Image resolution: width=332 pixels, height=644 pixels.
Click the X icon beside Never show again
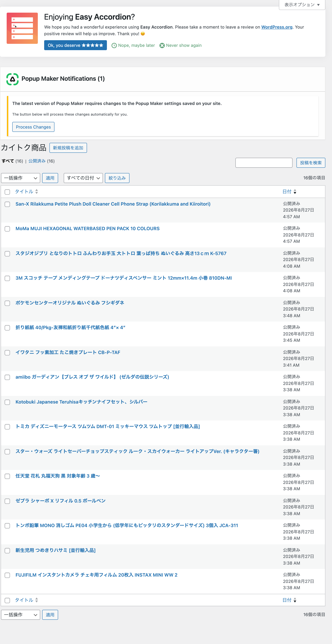(x=162, y=46)
